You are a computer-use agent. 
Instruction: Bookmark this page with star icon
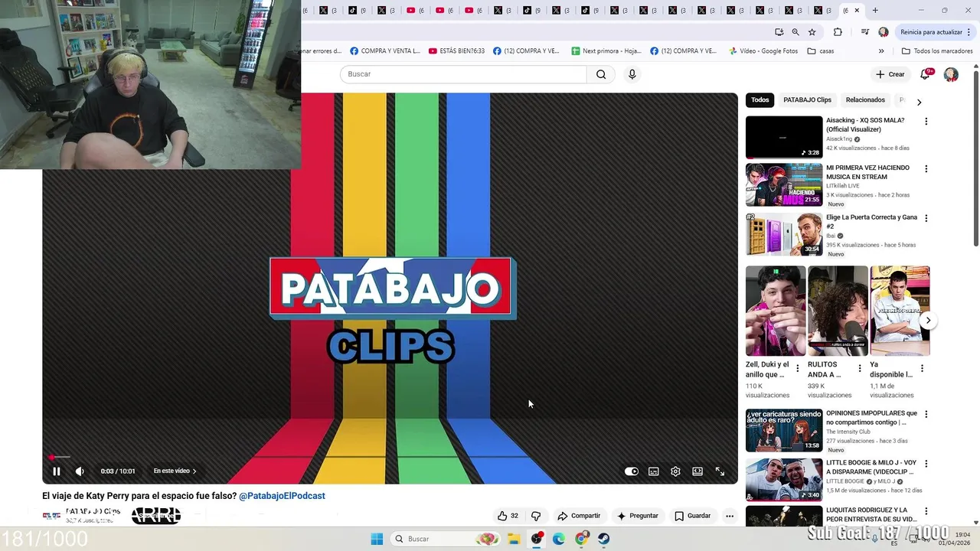[x=812, y=32]
